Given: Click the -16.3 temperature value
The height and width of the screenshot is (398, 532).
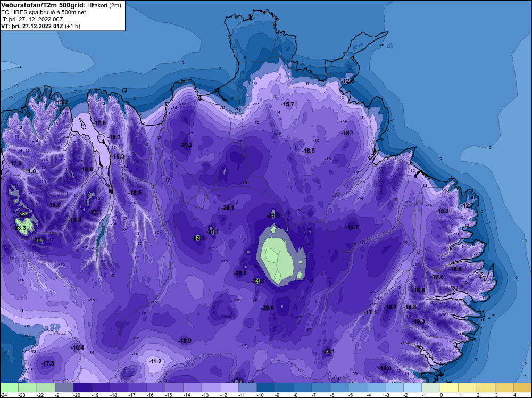Looking at the screenshot, I should (118, 156).
